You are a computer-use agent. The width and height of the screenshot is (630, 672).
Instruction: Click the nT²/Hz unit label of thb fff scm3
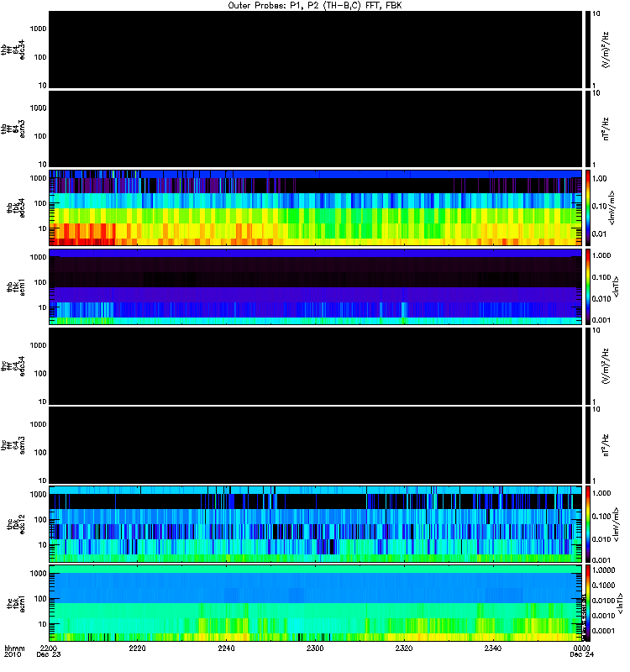point(606,129)
